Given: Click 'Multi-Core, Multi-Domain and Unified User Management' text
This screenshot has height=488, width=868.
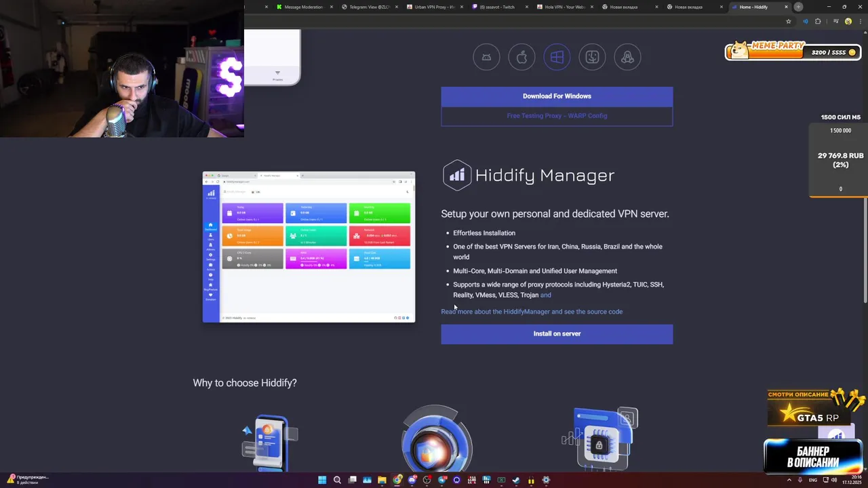Looking at the screenshot, I should pyautogui.click(x=535, y=271).
